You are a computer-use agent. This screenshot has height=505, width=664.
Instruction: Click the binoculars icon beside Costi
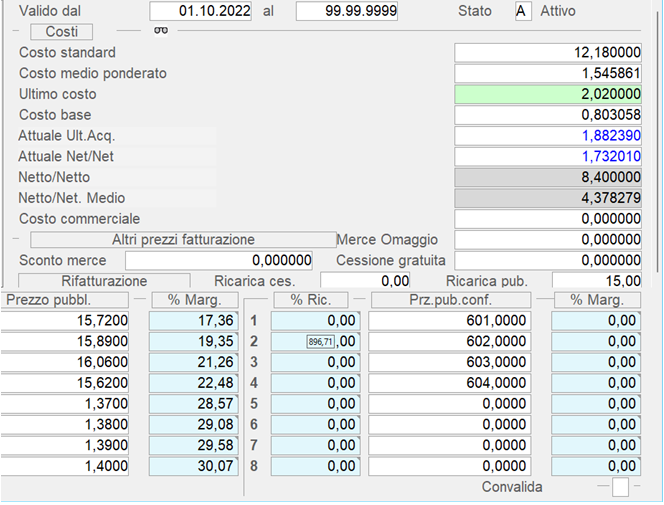click(159, 30)
